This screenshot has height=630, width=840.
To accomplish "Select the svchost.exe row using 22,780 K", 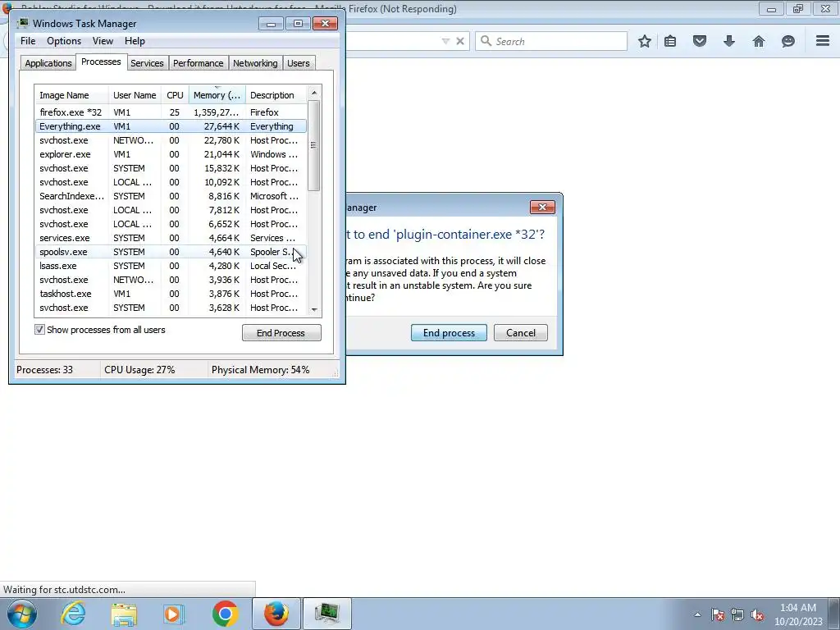I will (x=171, y=140).
